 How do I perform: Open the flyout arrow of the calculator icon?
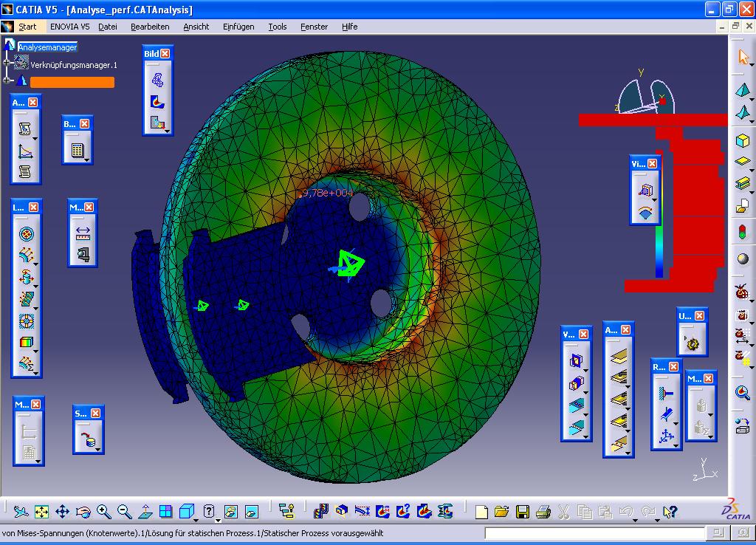pos(86,160)
